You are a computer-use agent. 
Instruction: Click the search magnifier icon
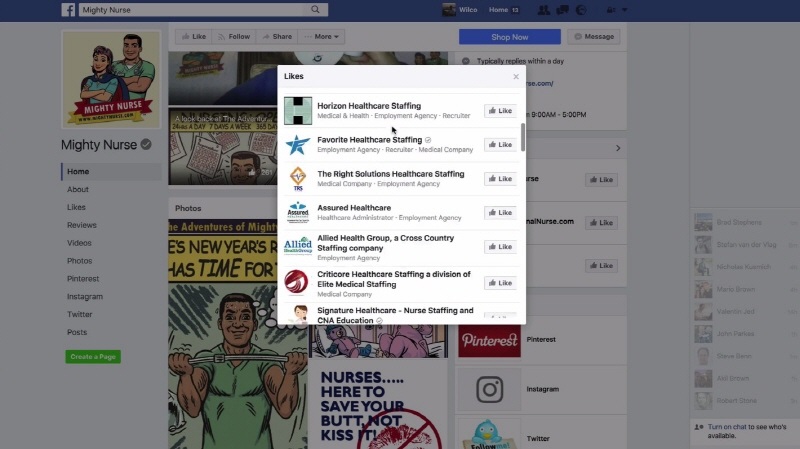315,9
